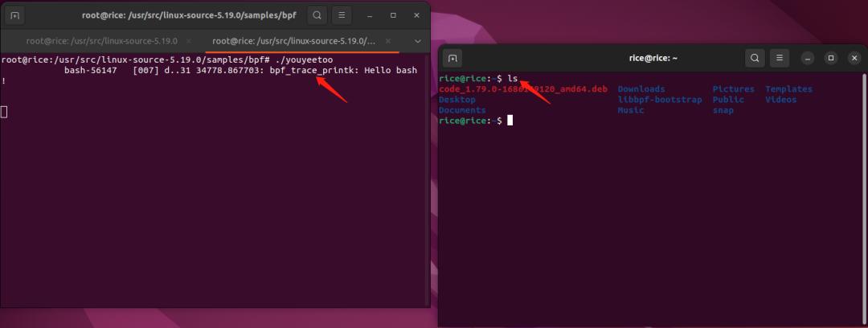Click the libbpf-bootstrap directory name
Screen dimensions: 868x328
660,100
